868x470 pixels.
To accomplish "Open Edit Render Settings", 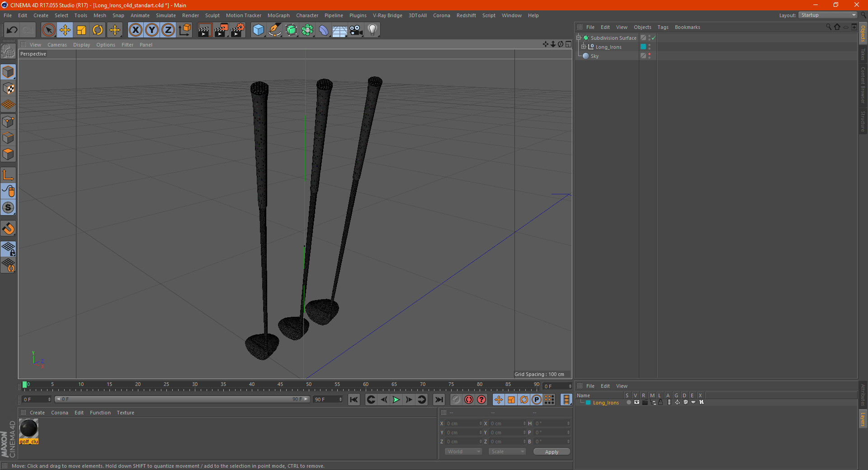I will pos(238,30).
